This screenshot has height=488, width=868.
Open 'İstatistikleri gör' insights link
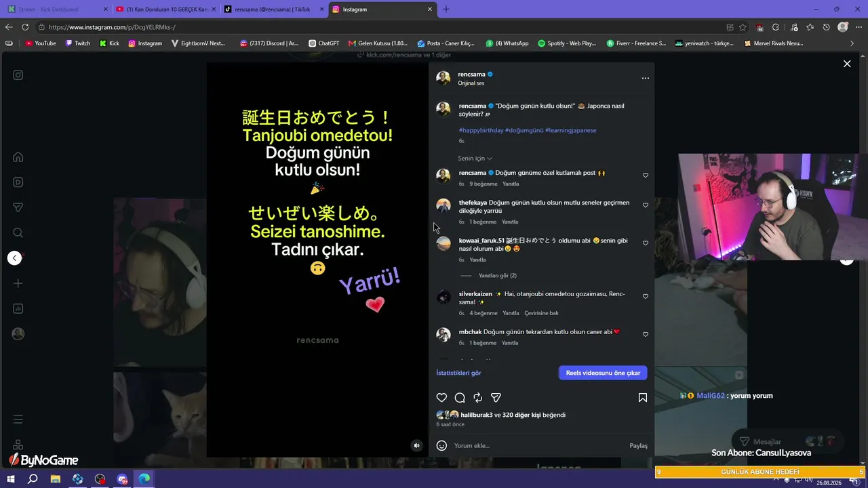458,373
